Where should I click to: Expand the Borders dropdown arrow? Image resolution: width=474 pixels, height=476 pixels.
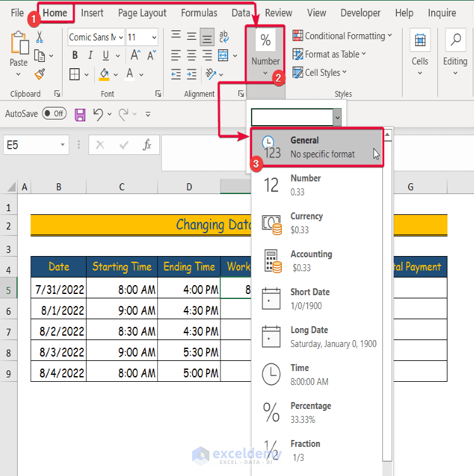point(87,75)
